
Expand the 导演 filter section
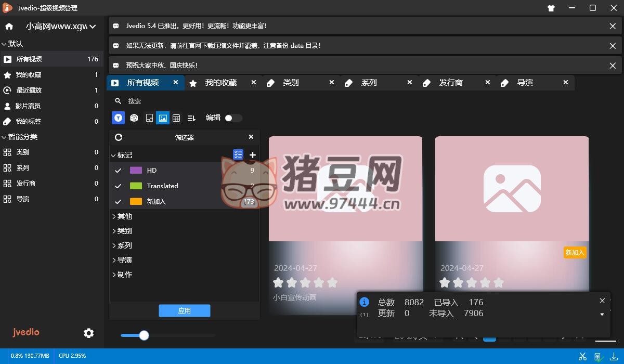click(123, 260)
